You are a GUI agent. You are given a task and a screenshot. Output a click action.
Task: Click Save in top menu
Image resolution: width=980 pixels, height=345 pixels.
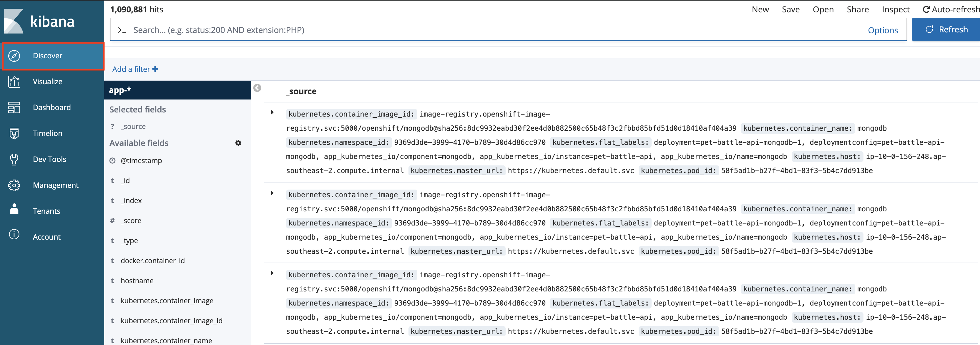click(x=790, y=9)
